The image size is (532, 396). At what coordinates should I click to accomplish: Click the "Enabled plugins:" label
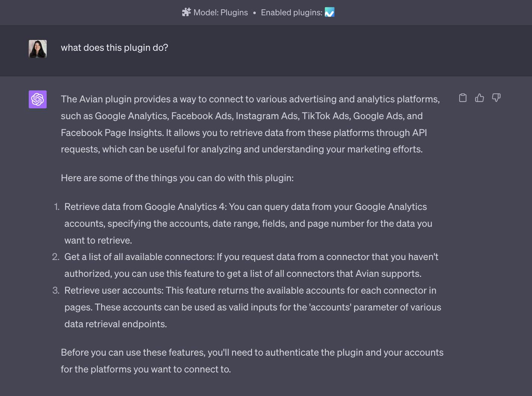point(291,12)
